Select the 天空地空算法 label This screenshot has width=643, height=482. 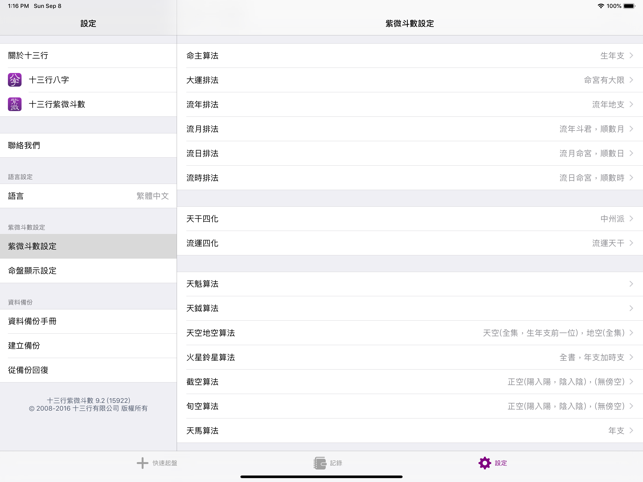[210, 333]
